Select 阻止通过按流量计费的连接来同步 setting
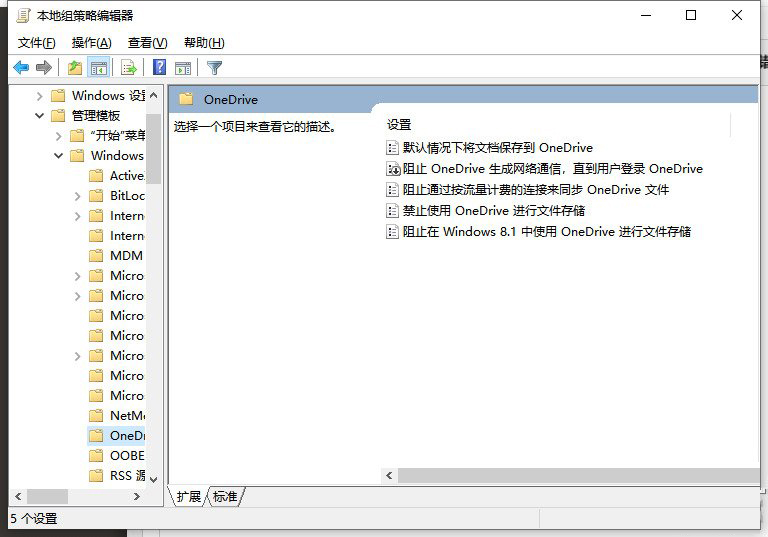Screen dimensions: 768x537 click(x=536, y=190)
